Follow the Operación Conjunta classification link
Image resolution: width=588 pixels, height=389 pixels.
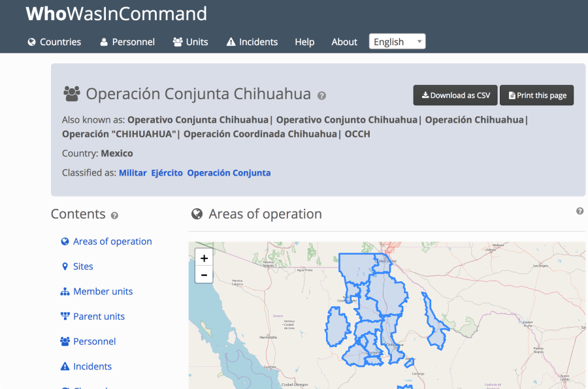[x=229, y=173]
